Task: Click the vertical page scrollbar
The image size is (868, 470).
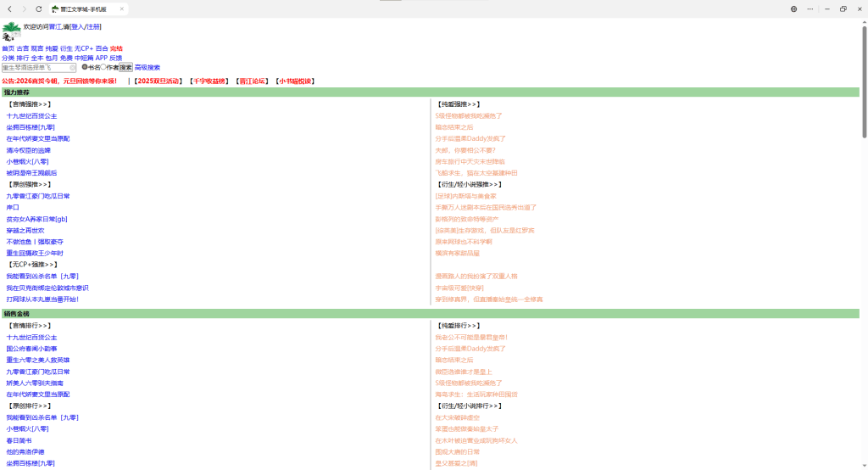Action: 864,85
